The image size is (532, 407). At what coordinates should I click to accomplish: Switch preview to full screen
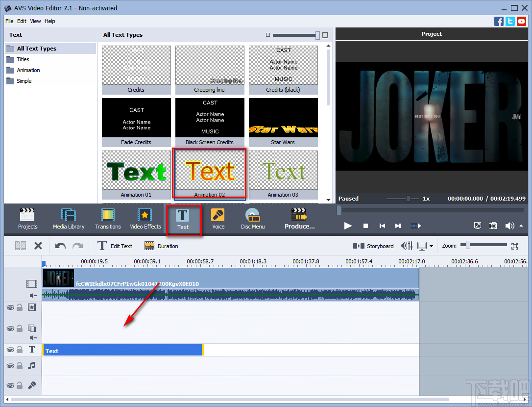tap(477, 226)
